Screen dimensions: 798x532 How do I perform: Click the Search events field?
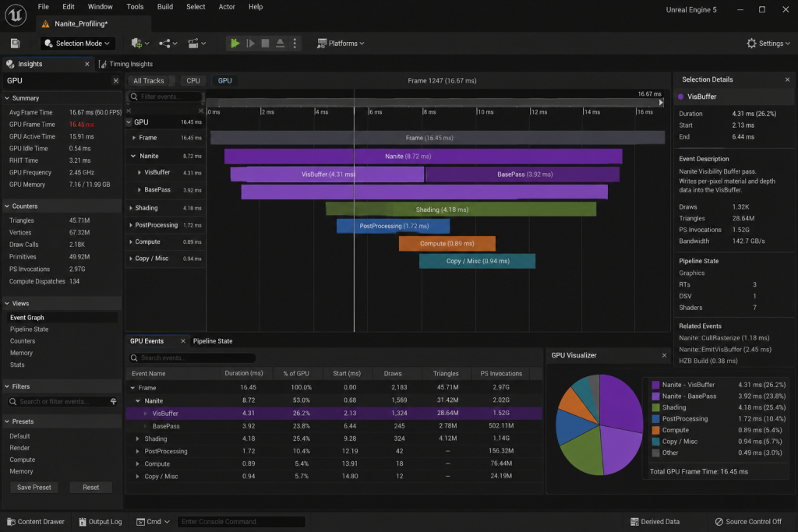pos(192,358)
